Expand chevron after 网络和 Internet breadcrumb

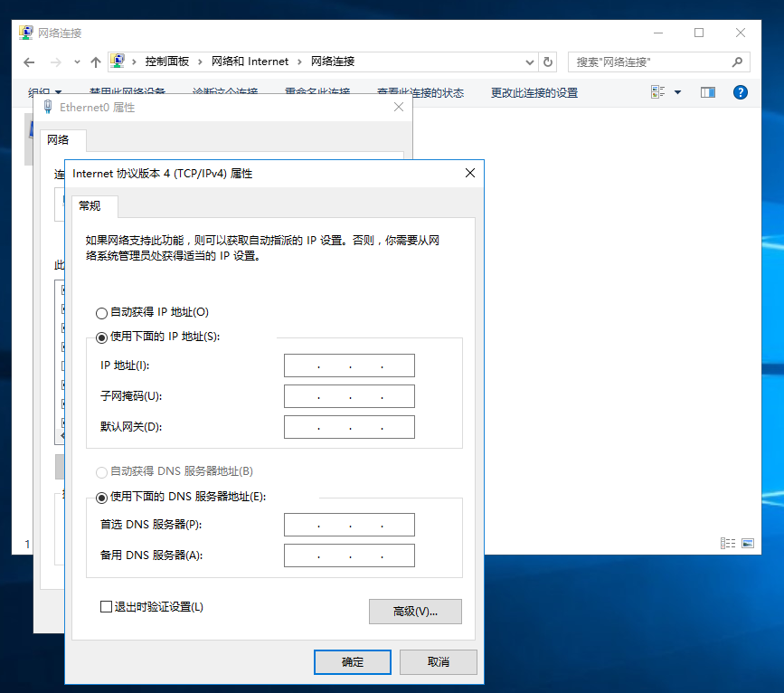(299, 62)
